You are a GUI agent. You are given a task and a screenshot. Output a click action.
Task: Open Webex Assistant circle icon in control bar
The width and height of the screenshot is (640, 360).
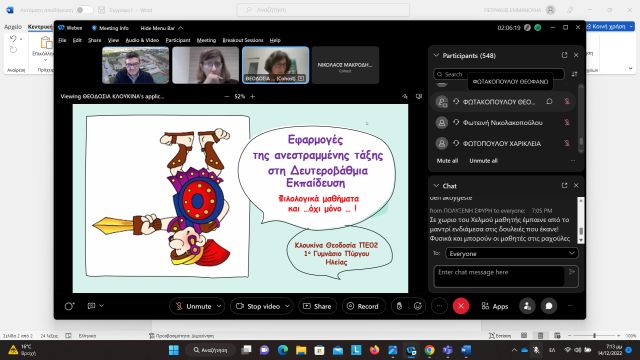69,306
